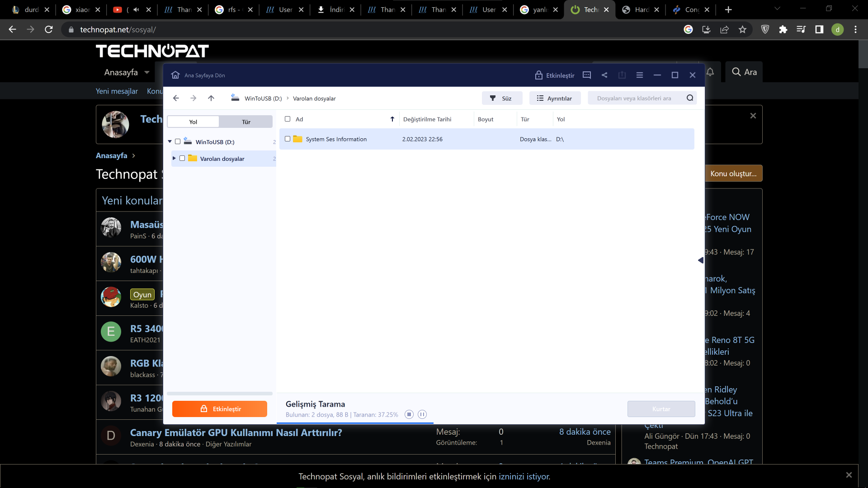Check the System Ses Information checkbox
Image resolution: width=868 pixels, height=488 pixels.
coord(288,139)
